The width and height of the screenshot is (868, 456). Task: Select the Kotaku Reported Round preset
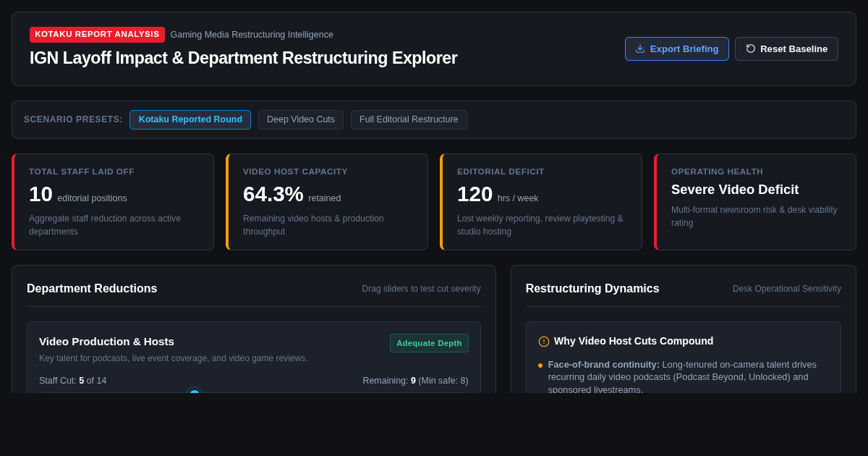coord(190,119)
